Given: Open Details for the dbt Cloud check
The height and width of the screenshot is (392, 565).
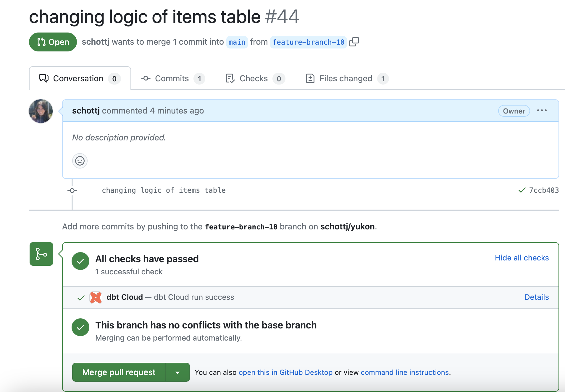Looking at the screenshot, I should (536, 297).
